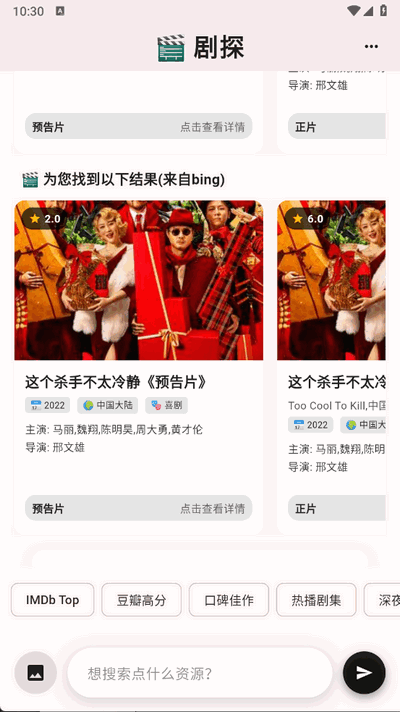
Task: Tap the clapperboard logo beside 剧探
Action: point(171,48)
